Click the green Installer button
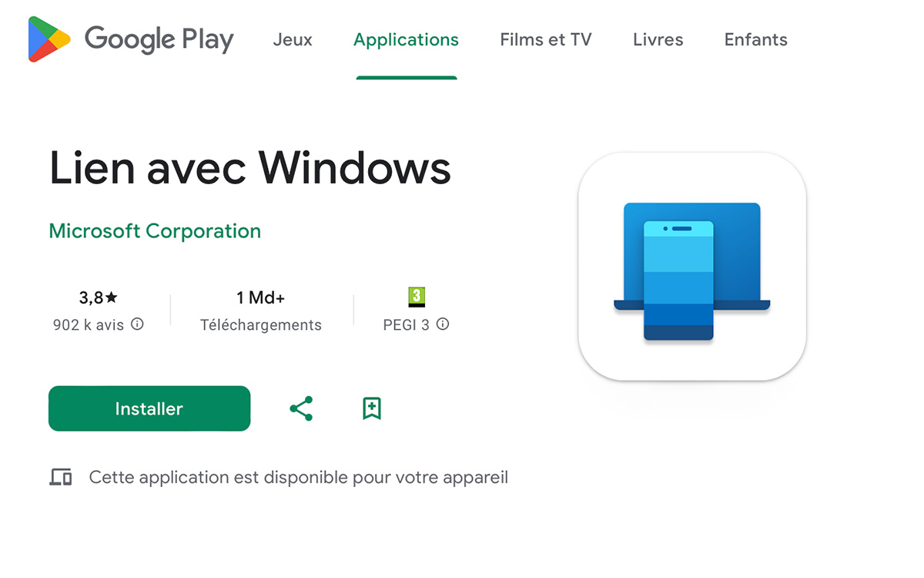 coord(149,408)
